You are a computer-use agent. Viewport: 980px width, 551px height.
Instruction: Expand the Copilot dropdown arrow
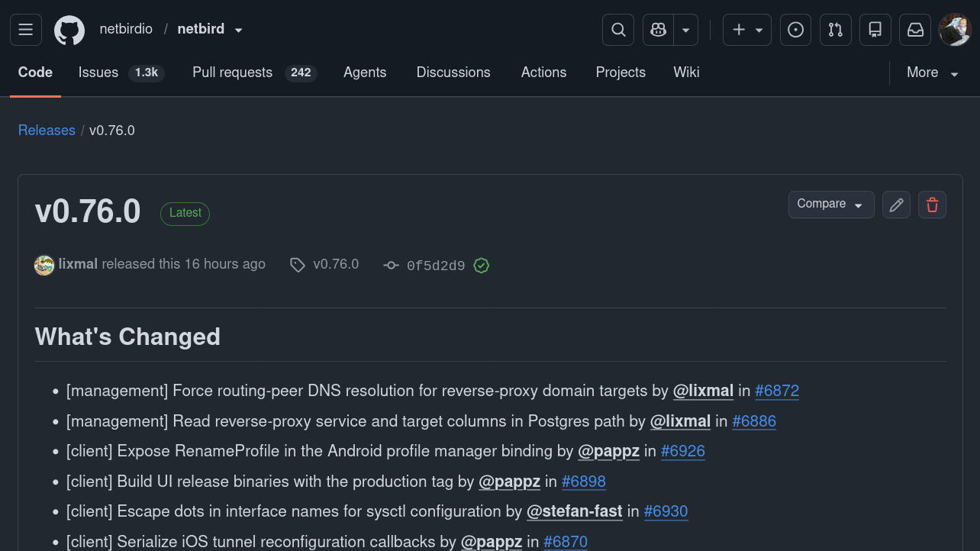[x=685, y=30]
